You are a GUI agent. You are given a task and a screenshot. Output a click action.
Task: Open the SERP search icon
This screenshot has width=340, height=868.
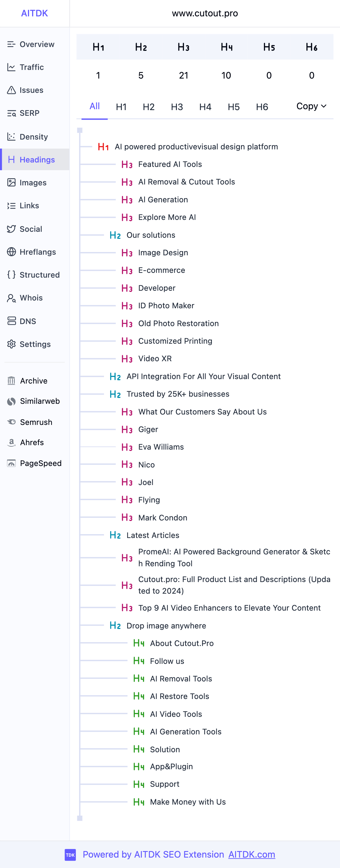click(12, 113)
